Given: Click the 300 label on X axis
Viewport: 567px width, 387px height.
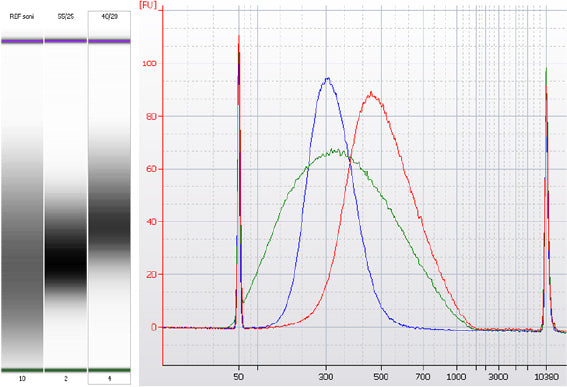Looking at the screenshot, I should (x=326, y=377).
